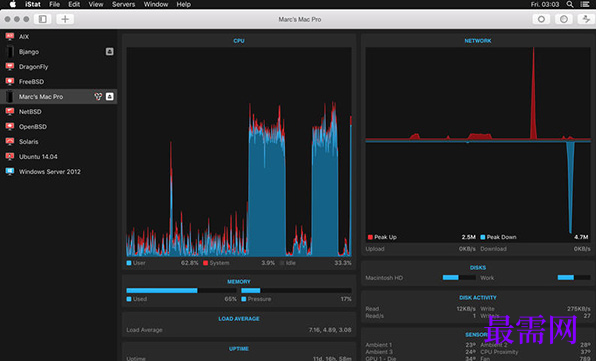Open the Edit menu
Screen dimensions: 596x361
(74, 4)
